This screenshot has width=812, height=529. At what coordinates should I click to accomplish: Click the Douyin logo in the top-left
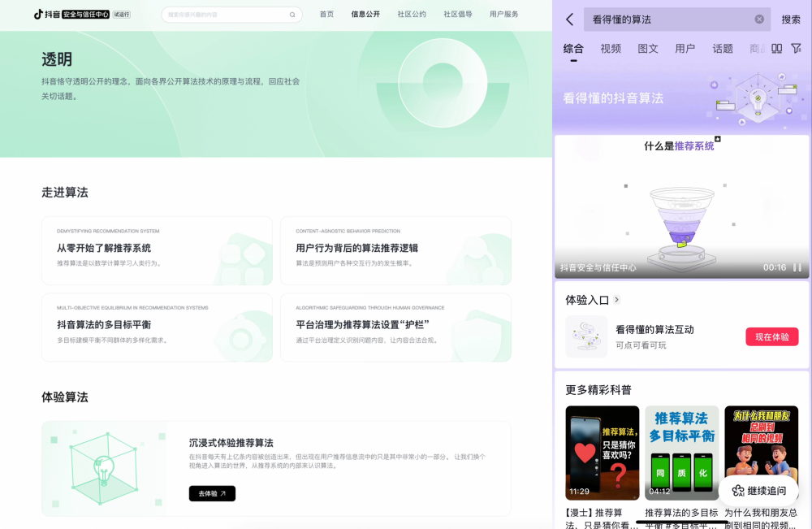(x=38, y=14)
